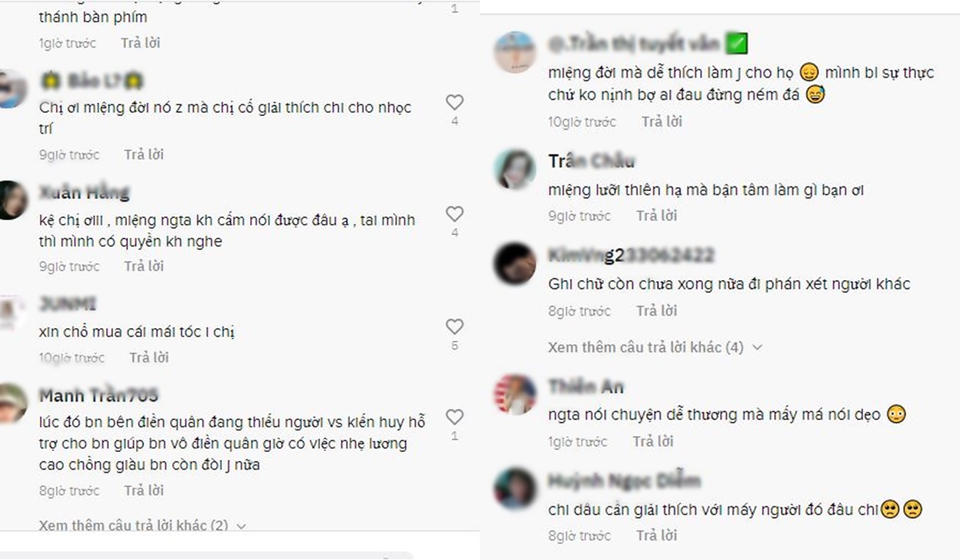Like Xuân Hằng's comment with heart icon
960x560 pixels.
coord(454,214)
